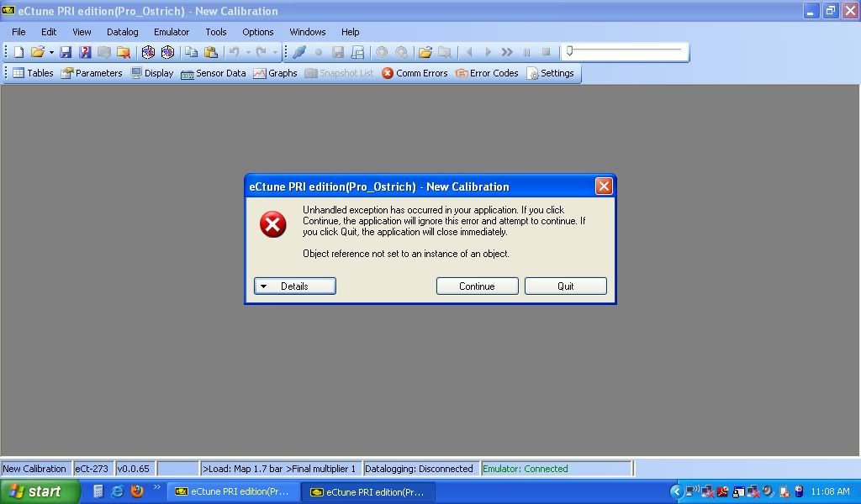This screenshot has height=504, width=861.
Task: Fast-forward the datalog playback
Action: (x=507, y=52)
